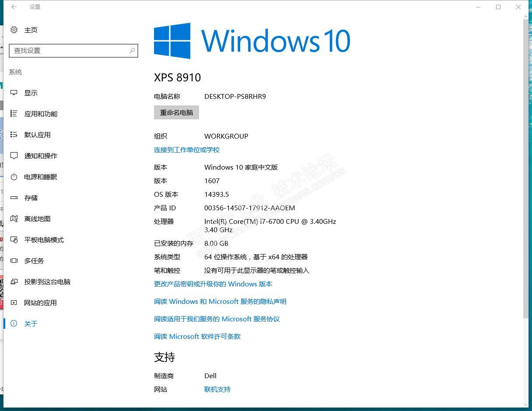532x411 pixels.
Task: Select the Apps and features list icon
Action: [14, 114]
